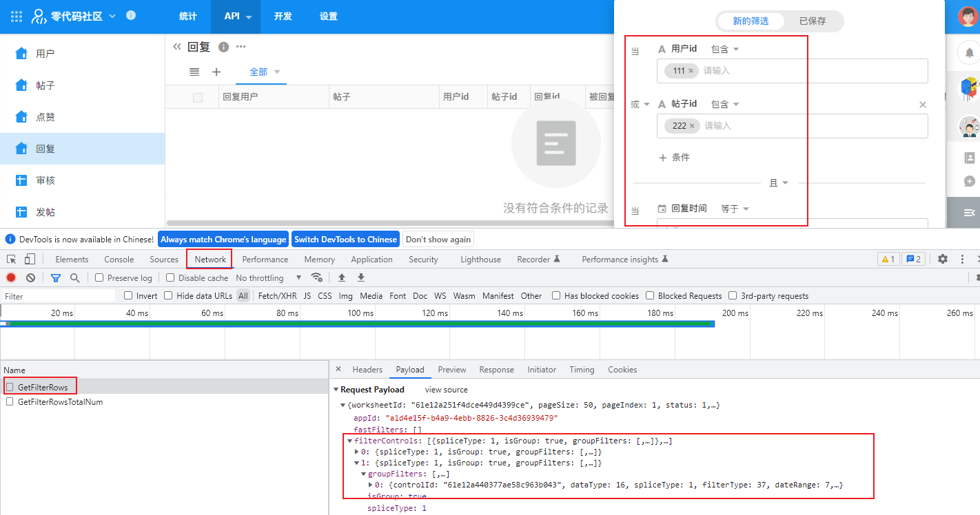Click the plus icon to add a view
The image size is (980, 515).
click(216, 72)
